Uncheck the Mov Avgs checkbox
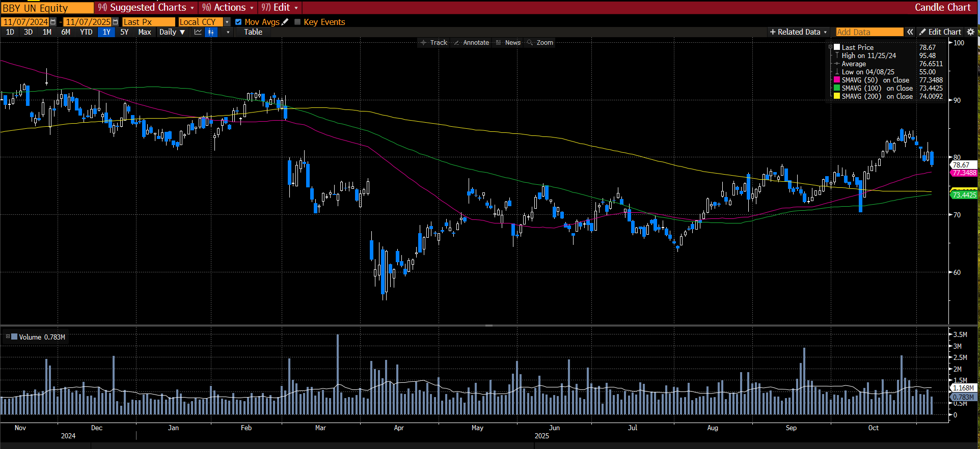 (x=238, y=22)
